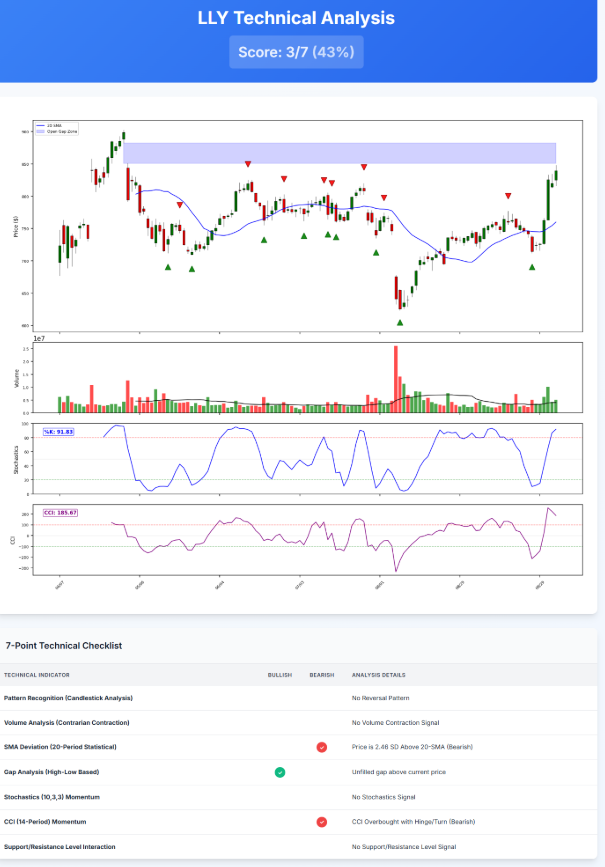Viewport: 605px width, 867px height.
Task: Select the Support/Resistance Level Interaction row label
Action: (60, 847)
